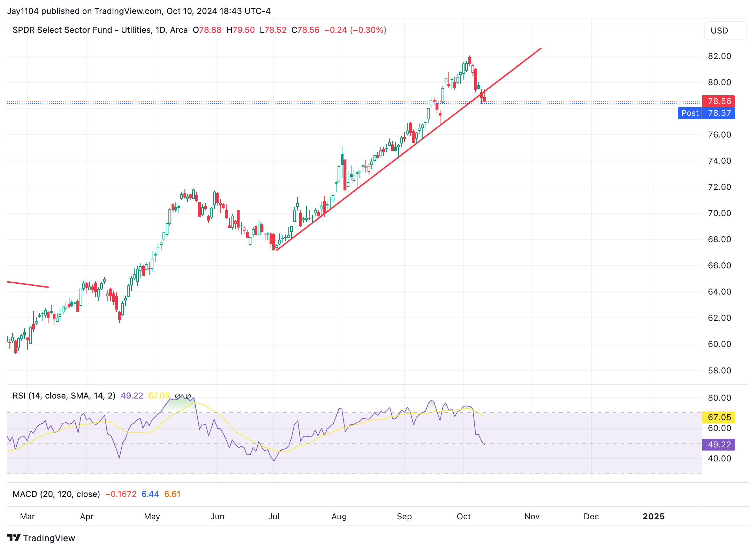Click the Dec label on the time axis
The image size is (756, 550).
tap(591, 516)
